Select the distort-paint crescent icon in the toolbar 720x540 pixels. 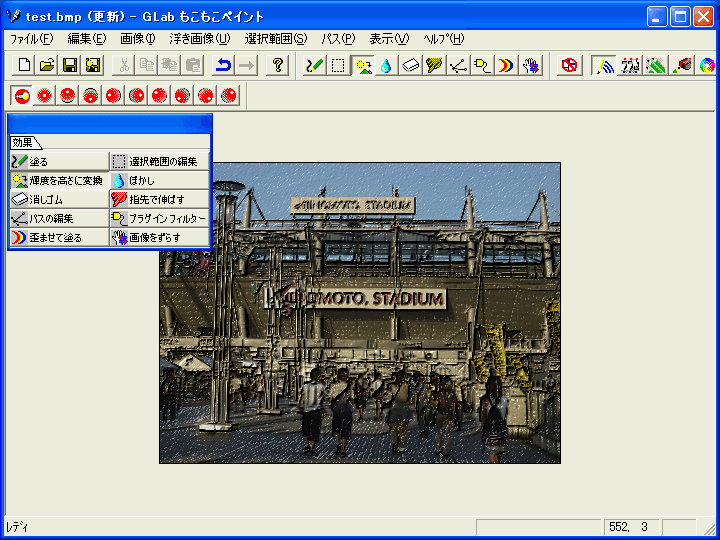point(506,66)
